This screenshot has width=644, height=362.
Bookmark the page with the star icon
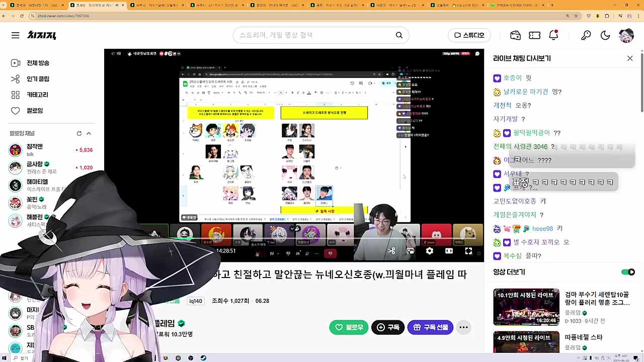576,16
